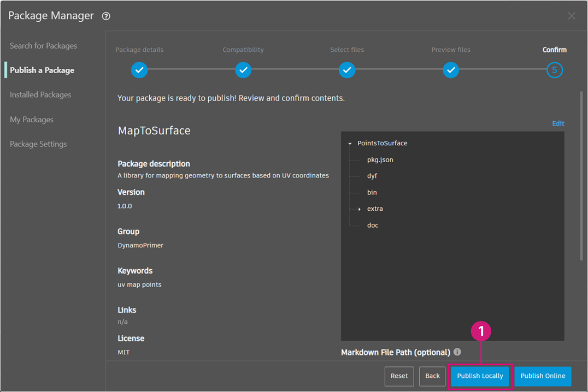Collapse the PointsToSurface root folder
The width and height of the screenshot is (588, 392).
pos(350,144)
